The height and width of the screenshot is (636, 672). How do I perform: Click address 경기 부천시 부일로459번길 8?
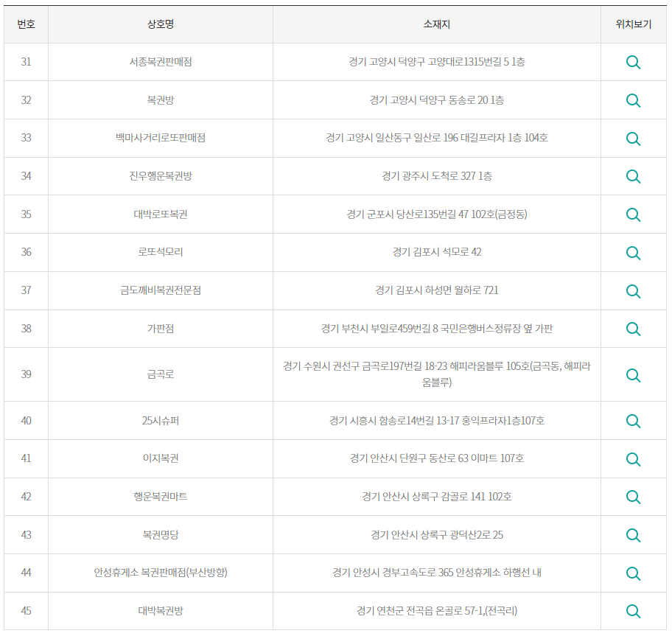tap(379, 328)
